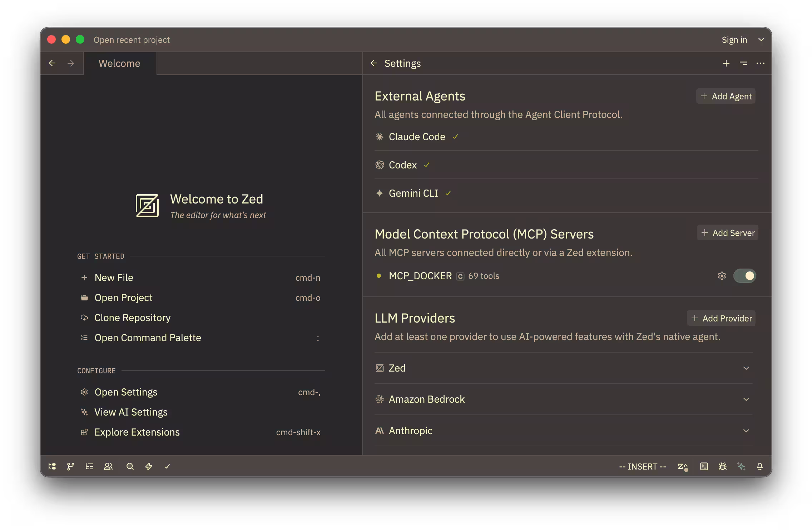Image resolution: width=812 pixels, height=530 pixels.
Task: Disable the MCP_DOCKER server toggle
Action: [x=745, y=276]
